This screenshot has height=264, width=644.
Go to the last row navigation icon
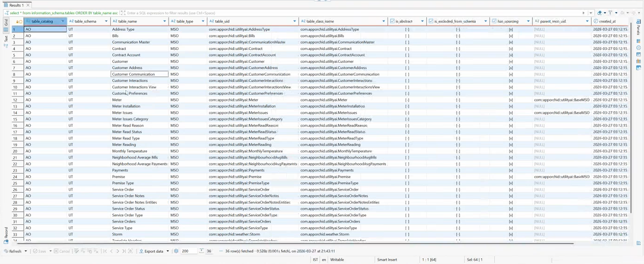[x=124, y=251]
